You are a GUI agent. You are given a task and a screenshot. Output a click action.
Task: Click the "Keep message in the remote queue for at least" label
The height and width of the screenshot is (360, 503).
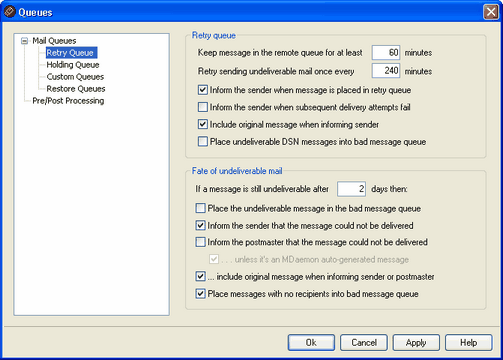(x=280, y=53)
